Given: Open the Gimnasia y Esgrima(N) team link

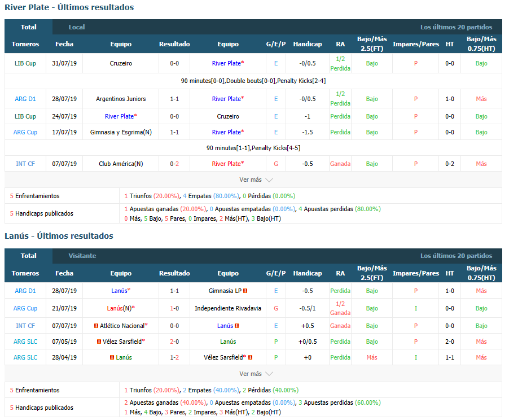Looking at the screenshot, I should coord(121,132).
